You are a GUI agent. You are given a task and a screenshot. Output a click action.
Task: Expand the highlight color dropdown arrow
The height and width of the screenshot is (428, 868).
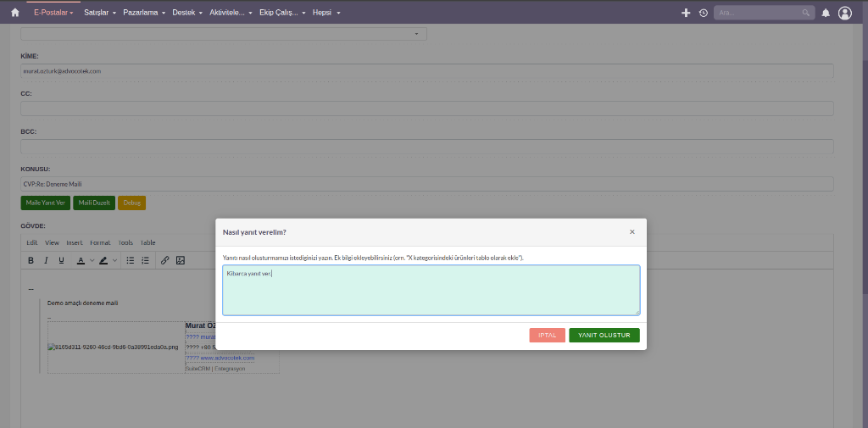(115, 260)
